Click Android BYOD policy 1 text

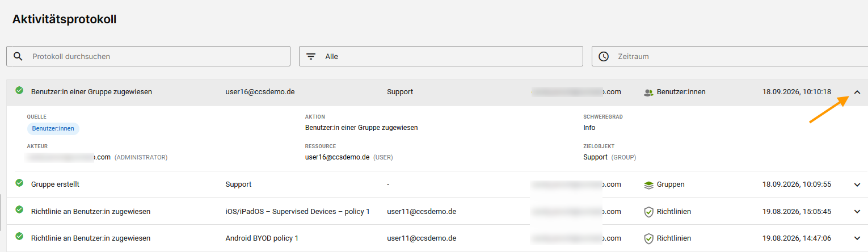[262, 238]
